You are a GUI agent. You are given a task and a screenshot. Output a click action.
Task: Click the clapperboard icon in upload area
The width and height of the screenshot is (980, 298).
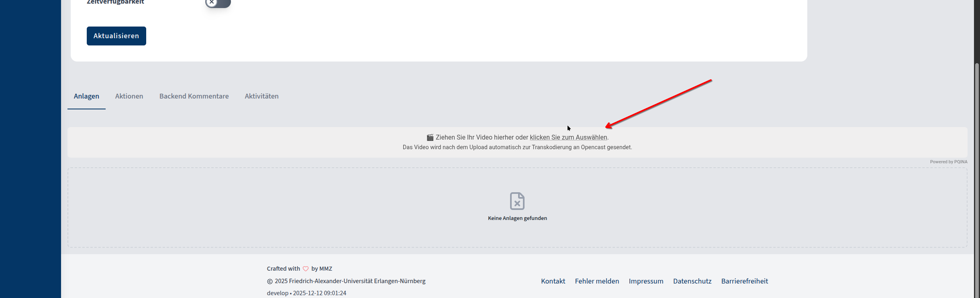click(x=430, y=138)
